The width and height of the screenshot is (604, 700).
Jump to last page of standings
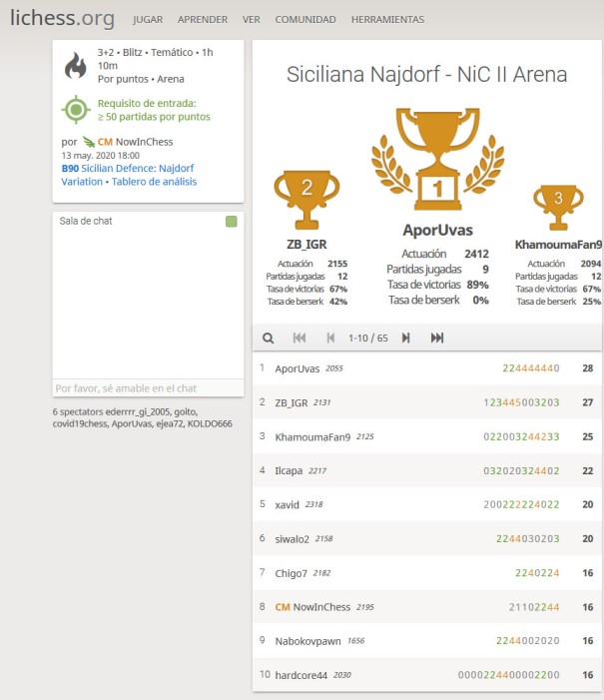coord(437,339)
